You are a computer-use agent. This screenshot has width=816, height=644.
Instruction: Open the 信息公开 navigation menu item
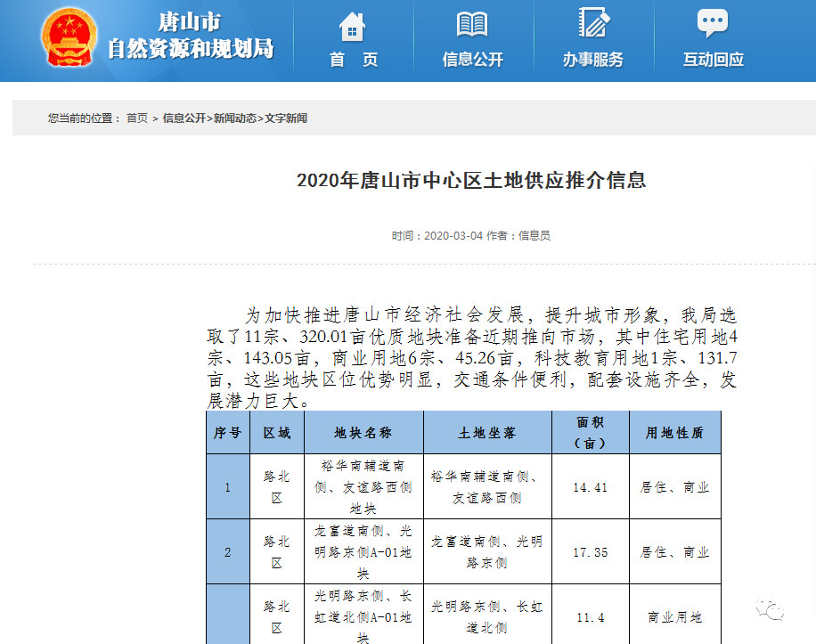pos(473,60)
